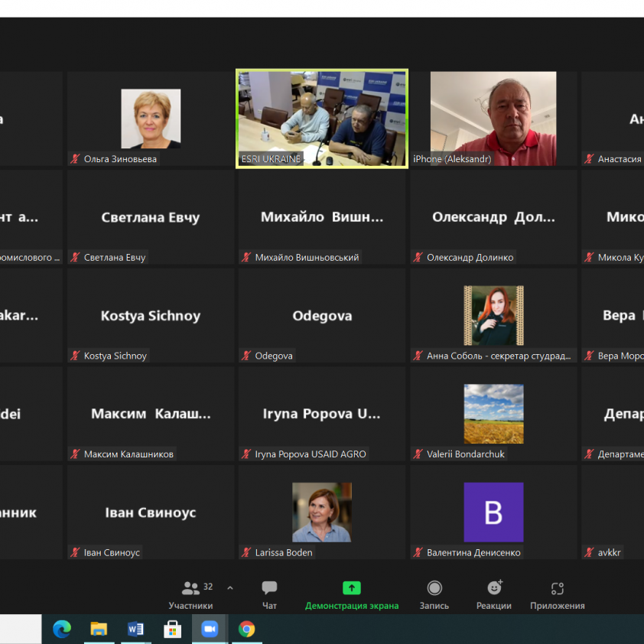
Task: Click Larissa Boden's participant tile
Action: tap(322, 512)
